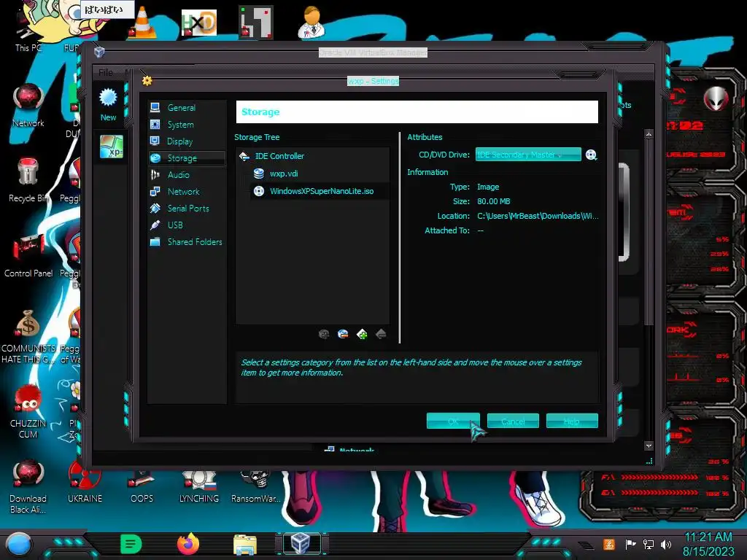747x560 pixels.
Task: Select the Storage settings category
Action: click(x=187, y=157)
